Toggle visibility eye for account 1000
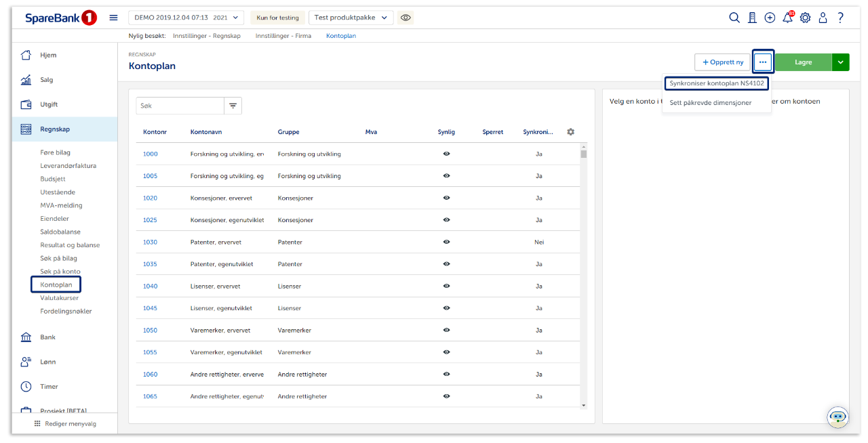This screenshot has height=443, width=868. (446, 154)
